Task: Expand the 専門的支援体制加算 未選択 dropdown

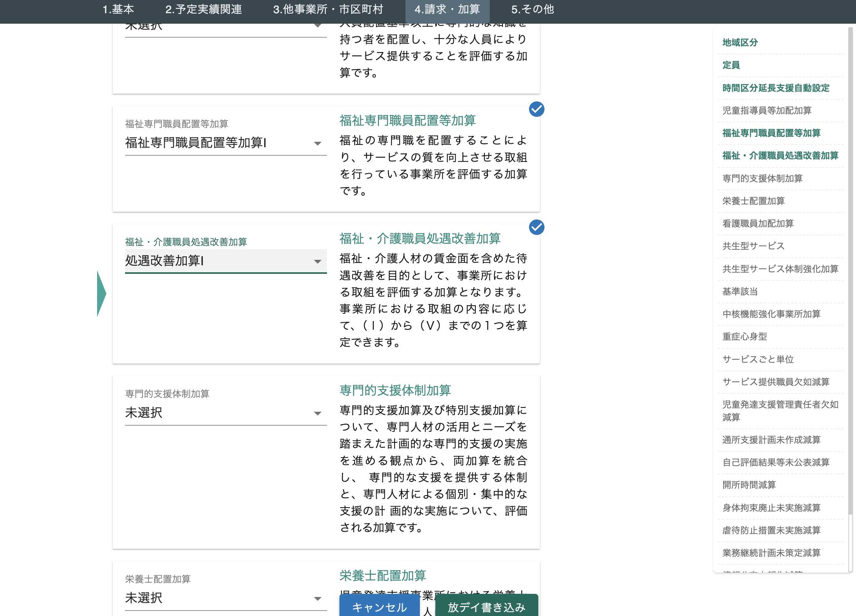Action: (225, 412)
